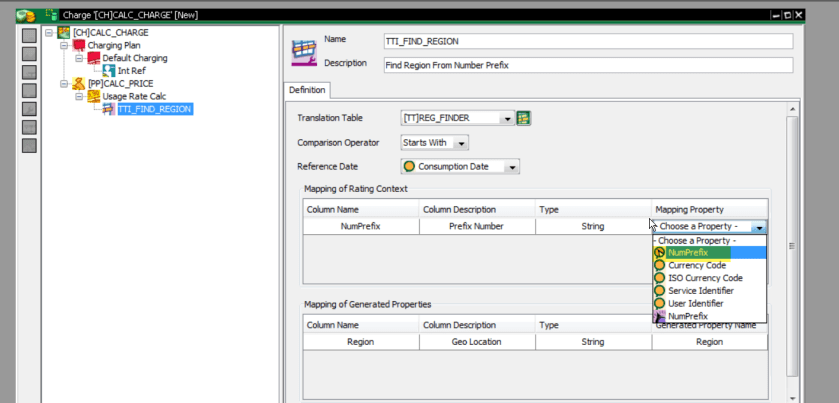The height and width of the screenshot is (403, 839).
Task: Collapse the Default Charging node
Action: point(79,58)
